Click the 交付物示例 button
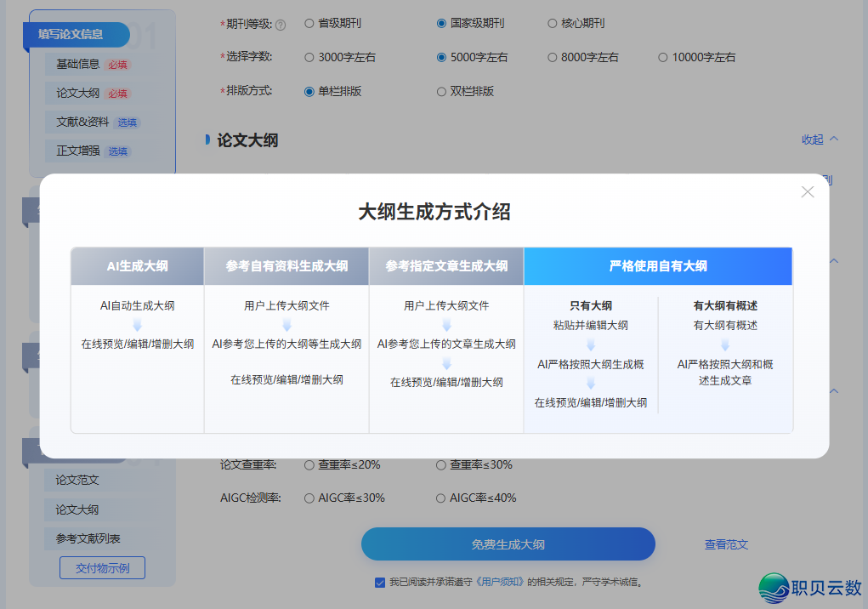This screenshot has width=868, height=609. pos(102,568)
